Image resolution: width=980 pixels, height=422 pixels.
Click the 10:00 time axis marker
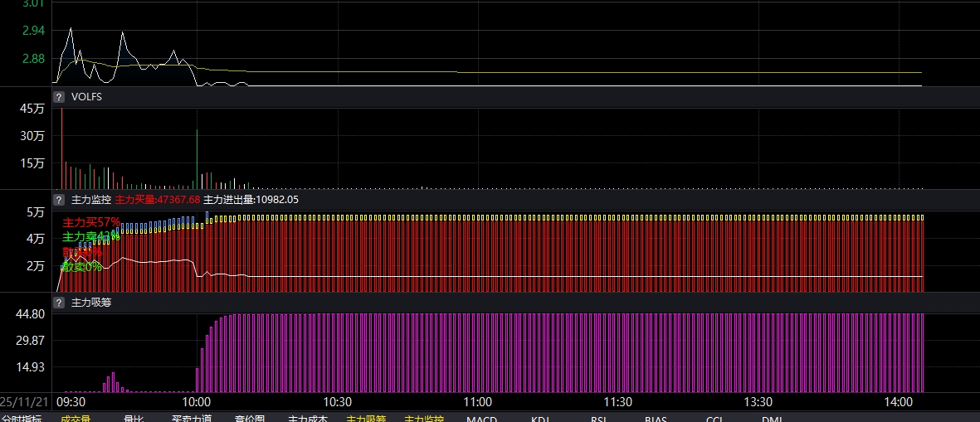(x=197, y=403)
